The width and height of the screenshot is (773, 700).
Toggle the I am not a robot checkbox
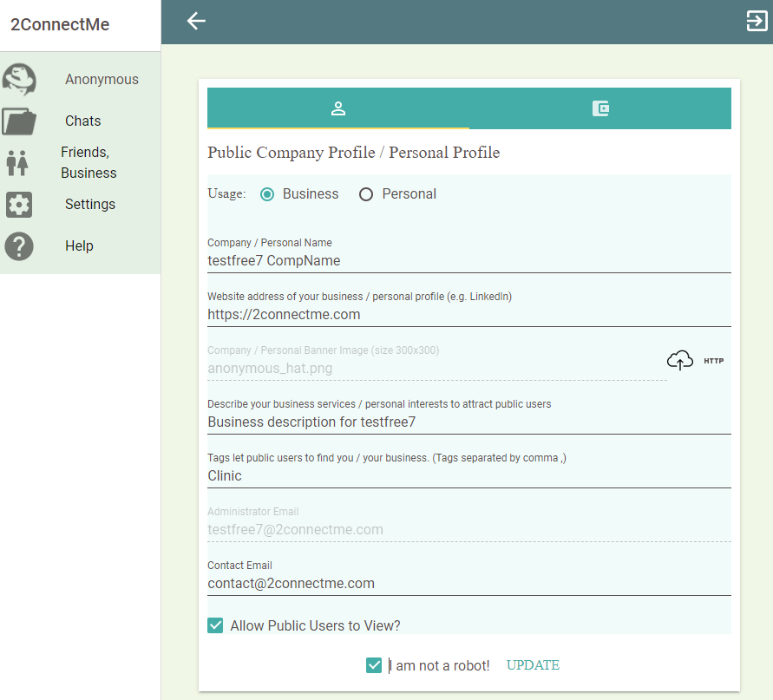(374, 664)
